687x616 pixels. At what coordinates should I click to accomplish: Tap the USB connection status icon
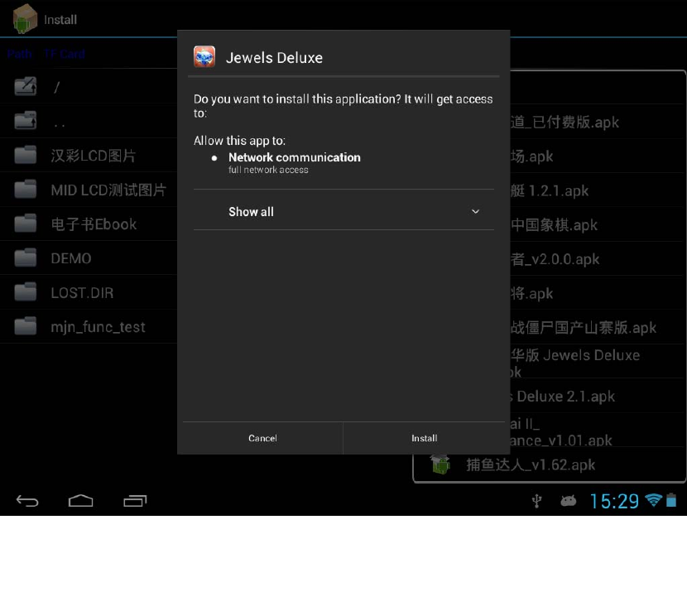536,500
